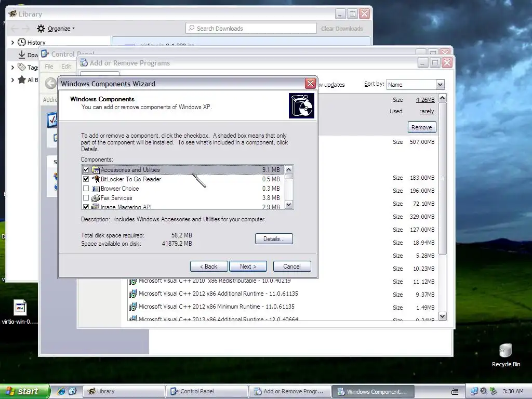Switch to Control Panel taskbar button
The height and width of the screenshot is (399, 532).
207,391
